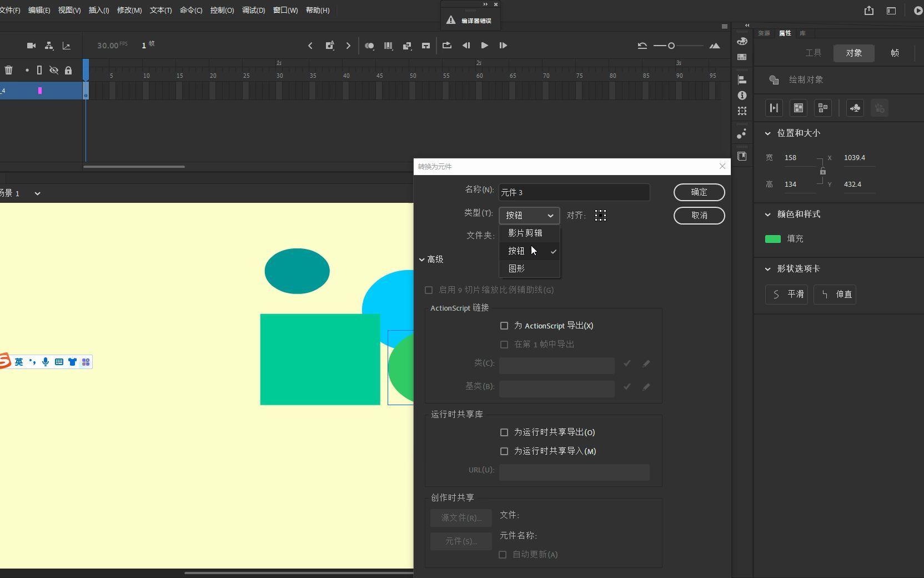This screenshot has width=924, height=578.
Task: Collapse the 高级 section
Action: click(422, 260)
